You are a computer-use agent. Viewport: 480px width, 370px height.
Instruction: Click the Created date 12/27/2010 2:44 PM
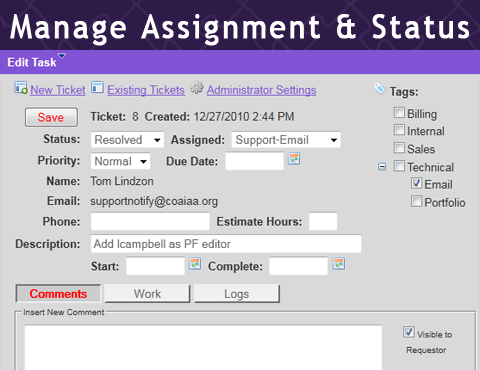coord(244,117)
